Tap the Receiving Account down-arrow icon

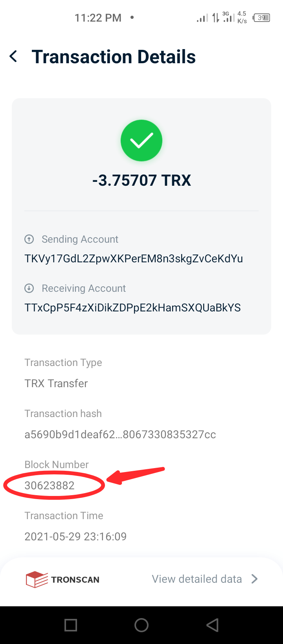(29, 288)
